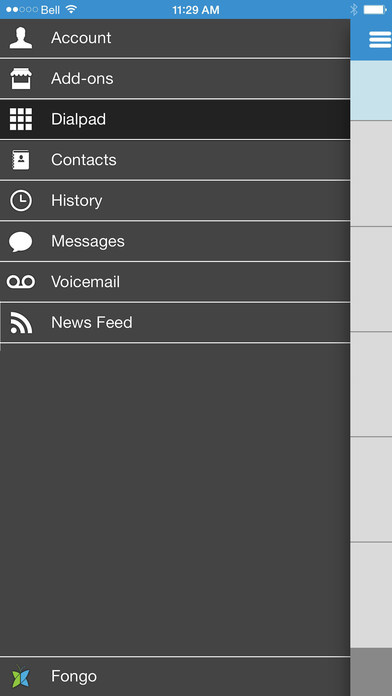Tap the Voicemail tape icon
This screenshot has height=696, width=392.
point(21,282)
